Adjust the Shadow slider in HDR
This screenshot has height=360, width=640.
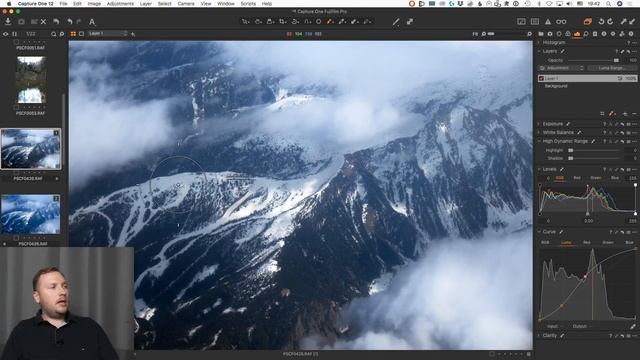(594, 158)
